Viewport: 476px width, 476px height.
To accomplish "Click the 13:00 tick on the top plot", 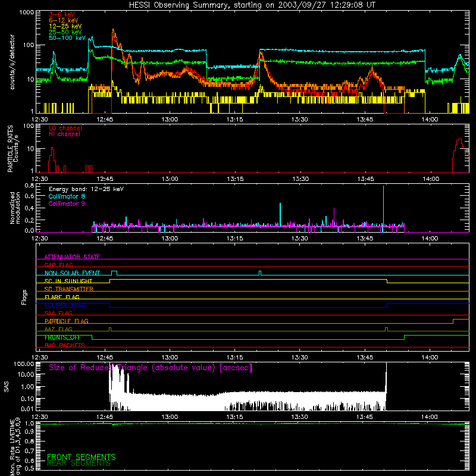I will coord(170,119).
